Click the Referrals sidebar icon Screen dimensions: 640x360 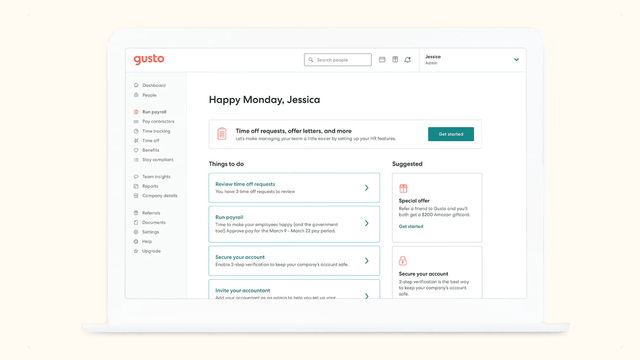click(136, 213)
